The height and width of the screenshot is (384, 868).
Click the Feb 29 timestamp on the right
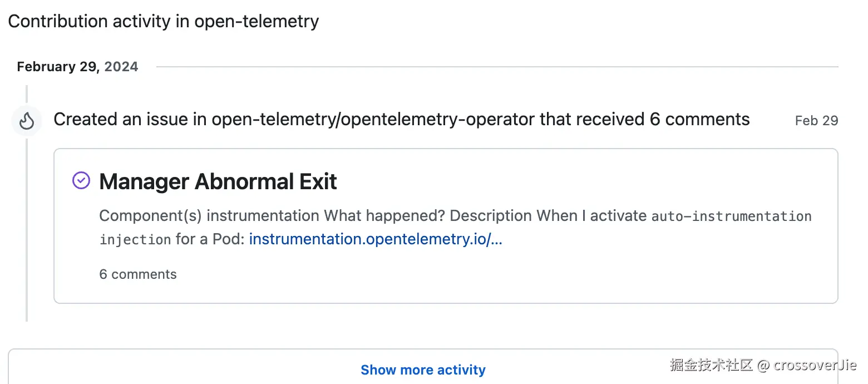(x=816, y=121)
